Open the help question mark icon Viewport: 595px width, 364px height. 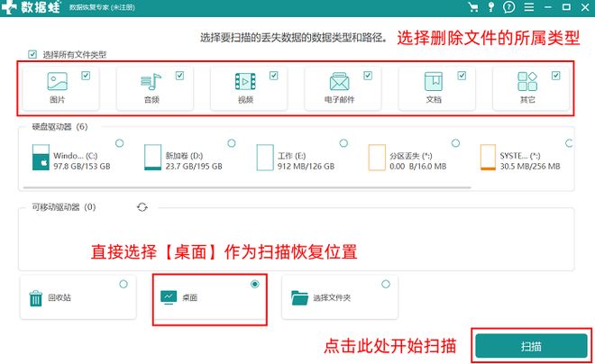[508, 7]
